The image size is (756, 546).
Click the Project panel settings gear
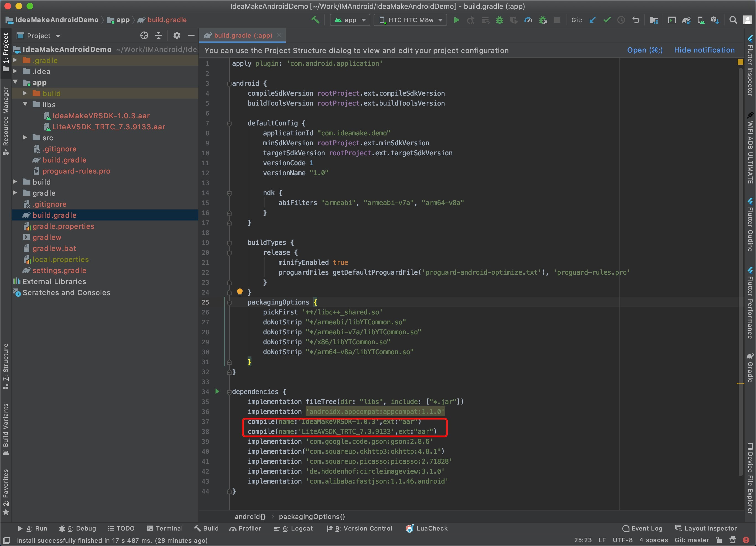[x=177, y=35]
